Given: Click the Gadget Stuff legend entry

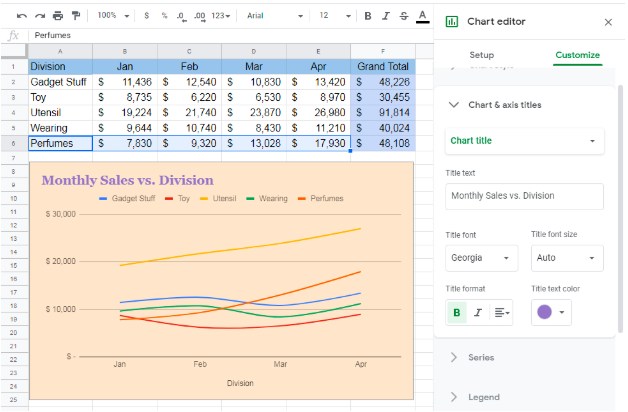Looking at the screenshot, I should [x=127, y=199].
